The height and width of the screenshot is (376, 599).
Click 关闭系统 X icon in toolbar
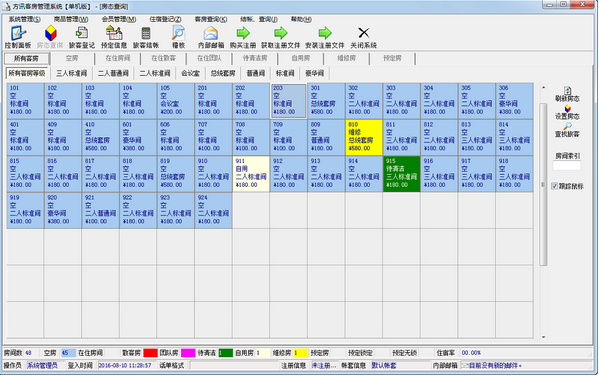[x=363, y=33]
